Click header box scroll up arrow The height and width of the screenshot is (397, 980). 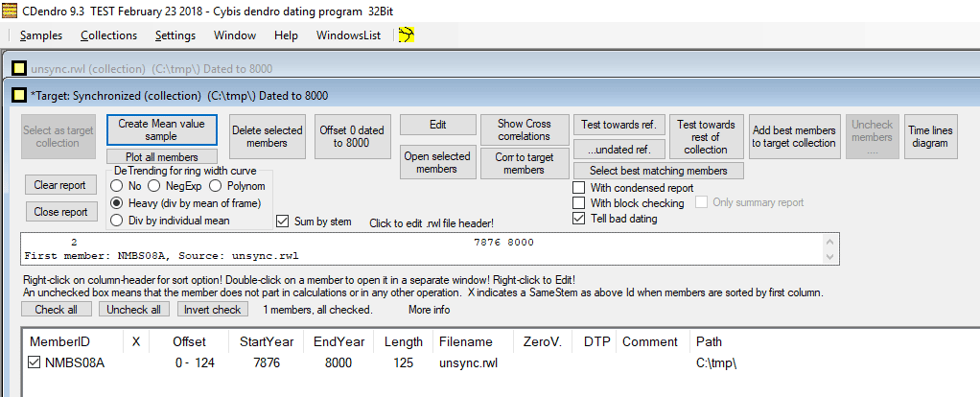pos(830,242)
